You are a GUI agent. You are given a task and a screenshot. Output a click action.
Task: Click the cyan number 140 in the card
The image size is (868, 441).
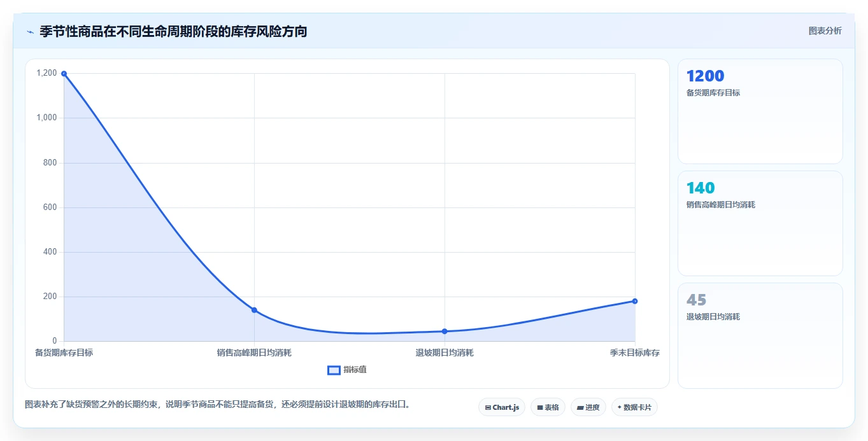[701, 188]
